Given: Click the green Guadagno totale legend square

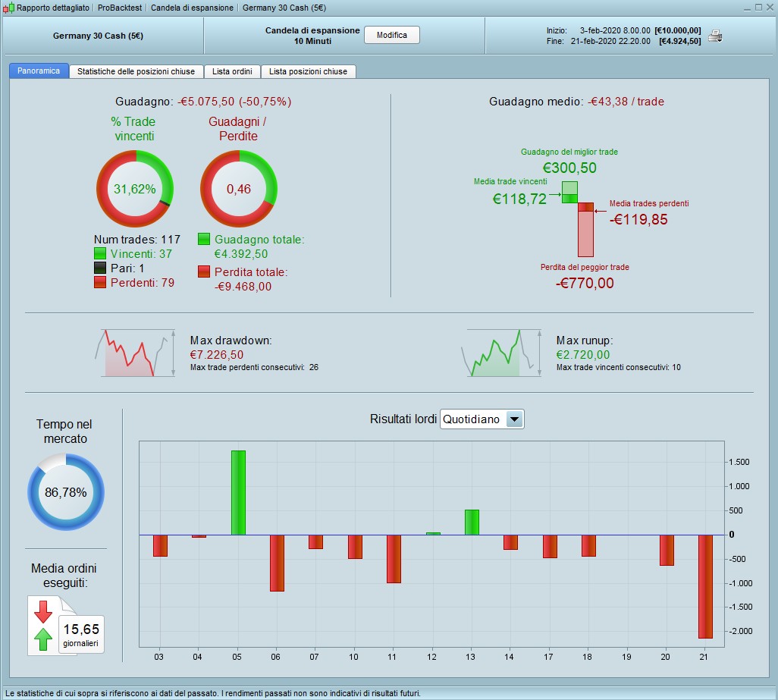Looking at the screenshot, I should point(204,239).
